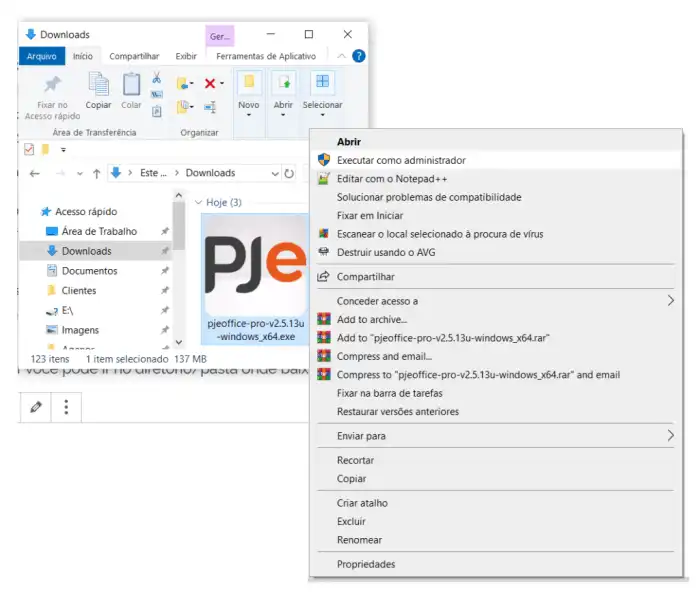Open Ferramentas de Aplicativo tab

pos(266,56)
